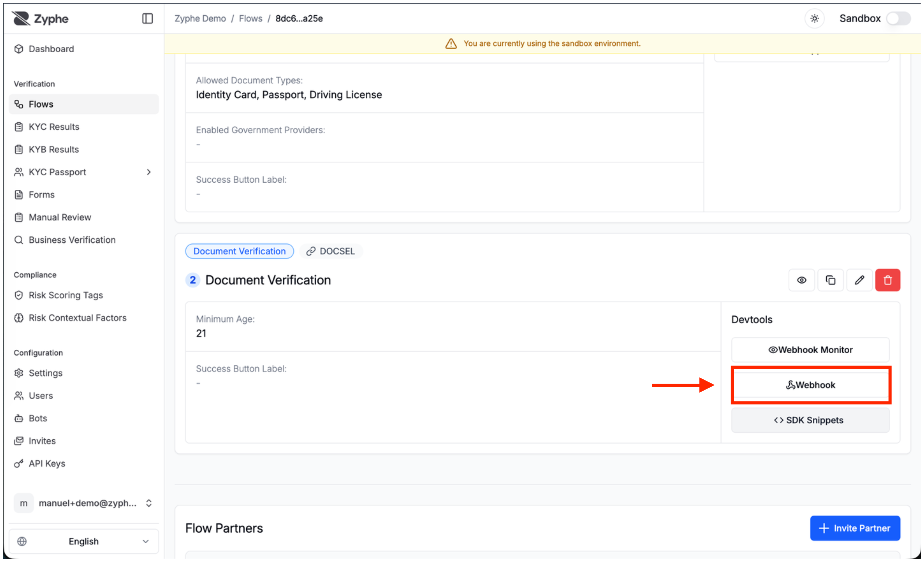Delete the Document Verification step
This screenshot has height=562, width=924.
coord(887,280)
